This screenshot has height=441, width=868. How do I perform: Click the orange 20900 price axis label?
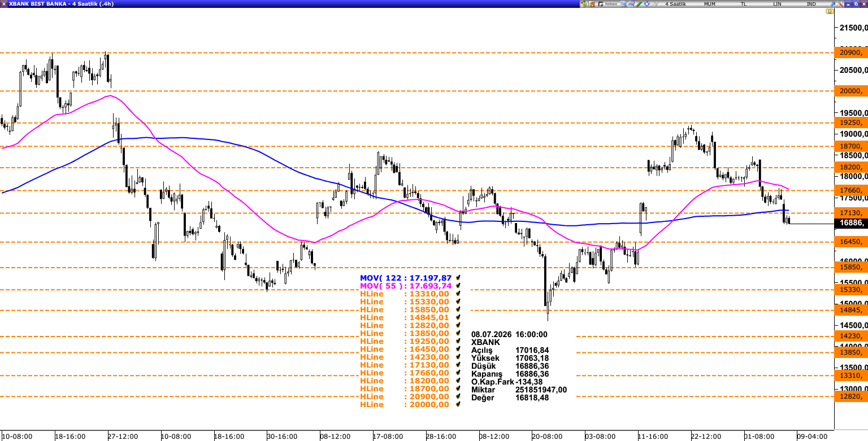pyautogui.click(x=851, y=53)
